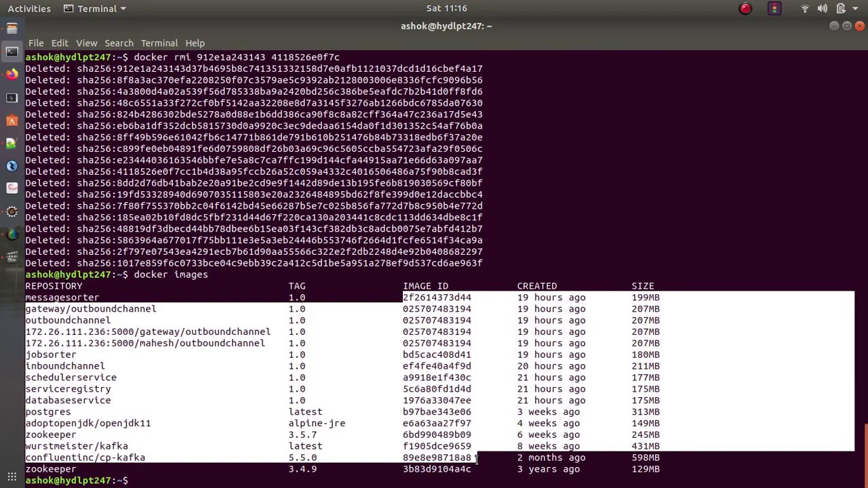The width and height of the screenshot is (868, 488).
Task: Open the pink swirl app icon in dock
Action: 12,188
